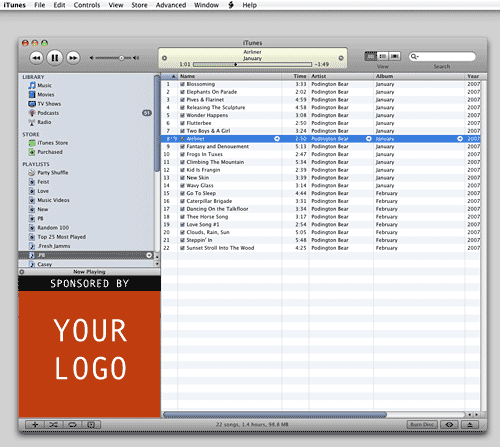
Task: Collapse the Now Playing artwork panel
Action: click(22, 272)
